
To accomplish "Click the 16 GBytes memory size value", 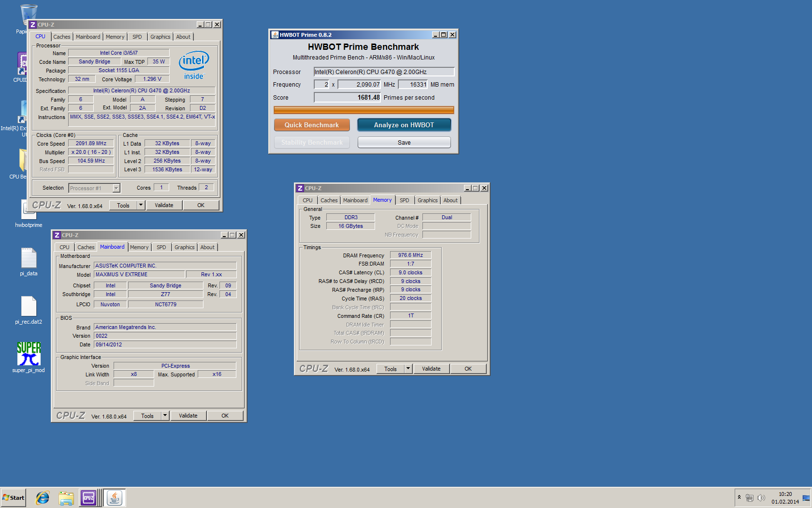I will [x=350, y=226].
